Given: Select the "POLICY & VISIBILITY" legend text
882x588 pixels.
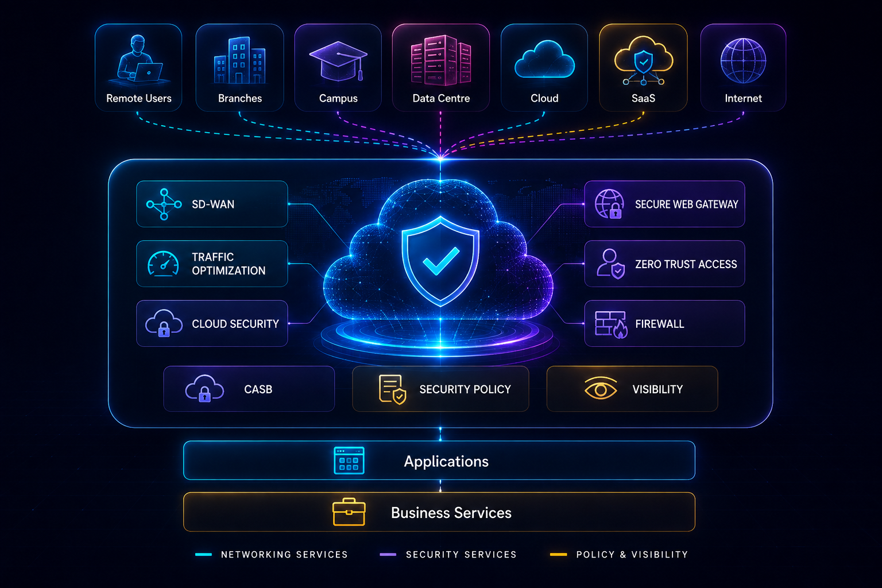Looking at the screenshot, I should tap(632, 555).
